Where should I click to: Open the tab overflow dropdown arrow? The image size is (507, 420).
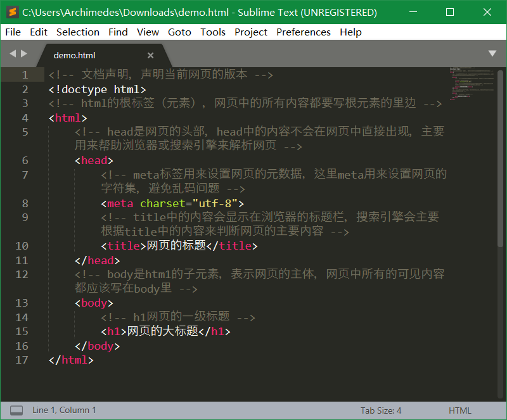tap(492, 53)
